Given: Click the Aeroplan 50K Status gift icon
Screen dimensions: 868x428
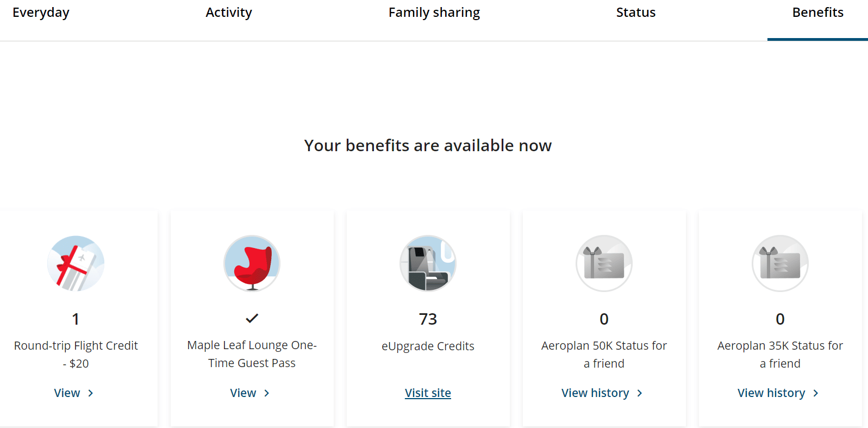Looking at the screenshot, I should point(604,264).
